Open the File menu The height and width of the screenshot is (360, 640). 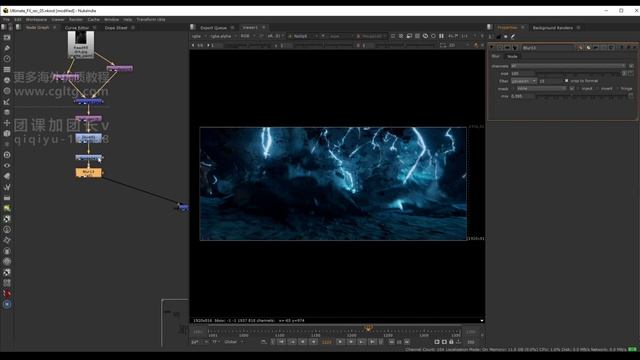tap(6, 20)
